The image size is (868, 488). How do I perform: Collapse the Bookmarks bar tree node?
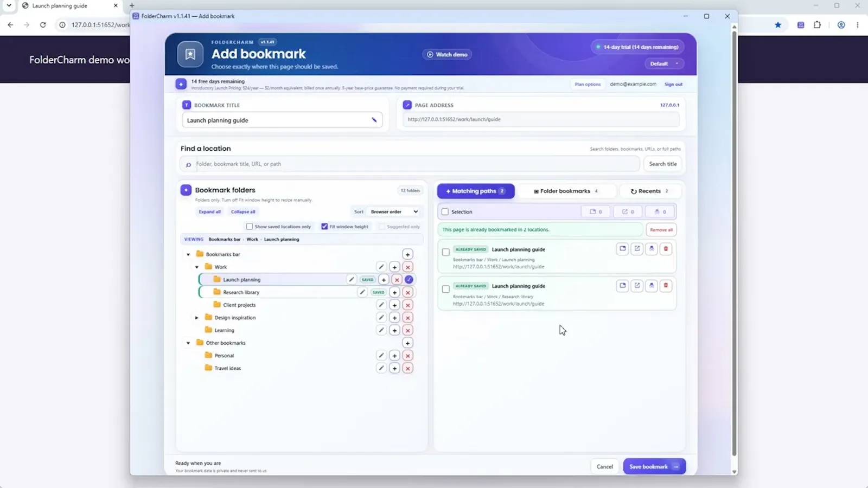(x=188, y=254)
